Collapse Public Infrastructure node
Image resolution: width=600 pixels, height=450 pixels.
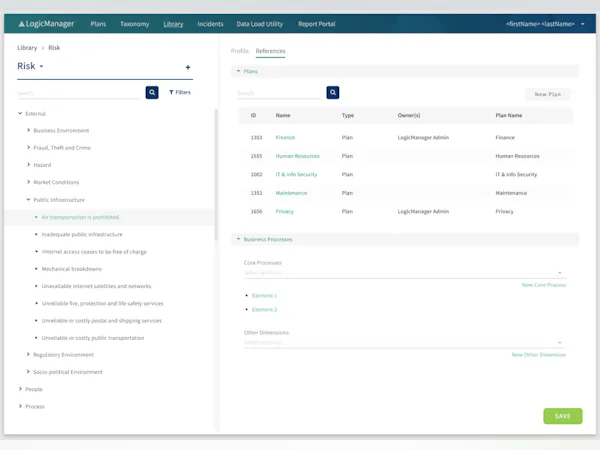pos(28,199)
